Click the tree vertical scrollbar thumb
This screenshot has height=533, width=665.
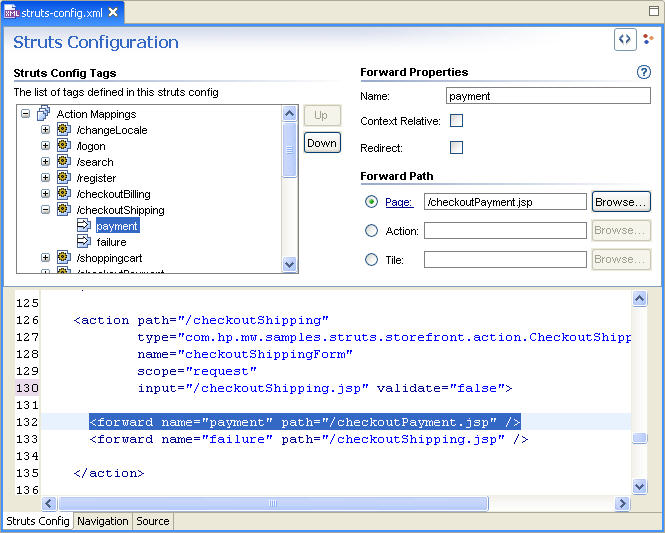[290, 150]
